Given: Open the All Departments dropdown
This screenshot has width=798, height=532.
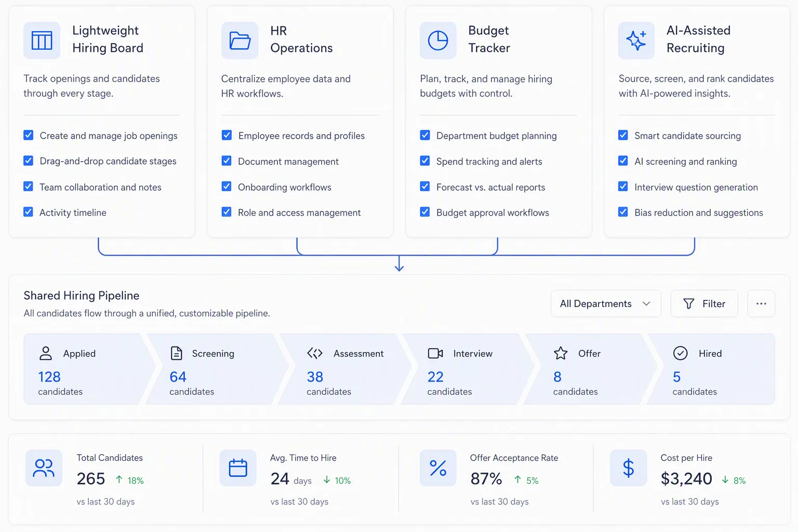Looking at the screenshot, I should 606,303.
